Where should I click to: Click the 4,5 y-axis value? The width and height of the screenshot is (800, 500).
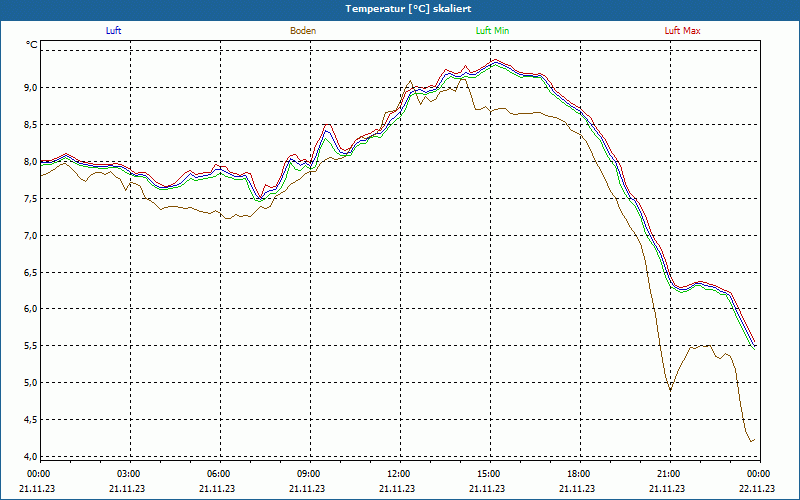pyautogui.click(x=31, y=420)
